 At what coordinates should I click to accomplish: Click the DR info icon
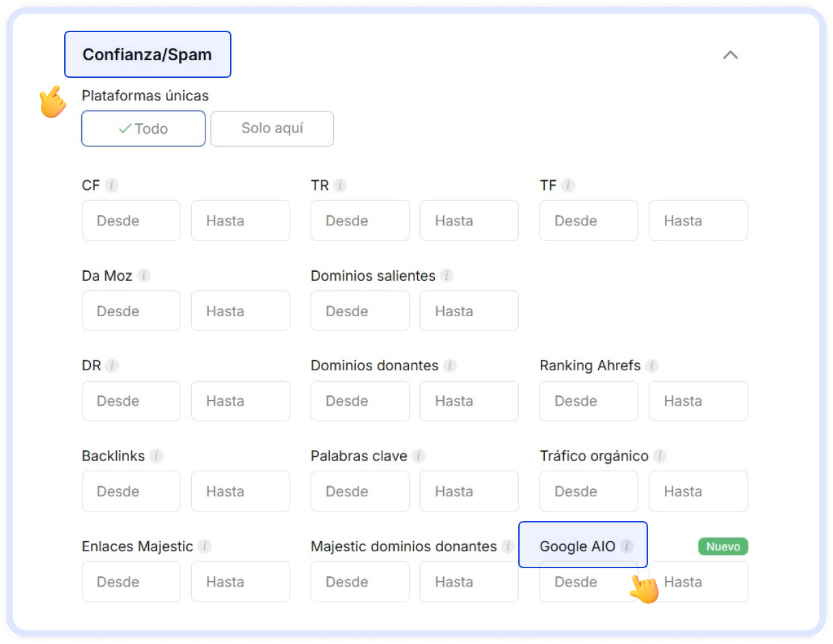111,365
